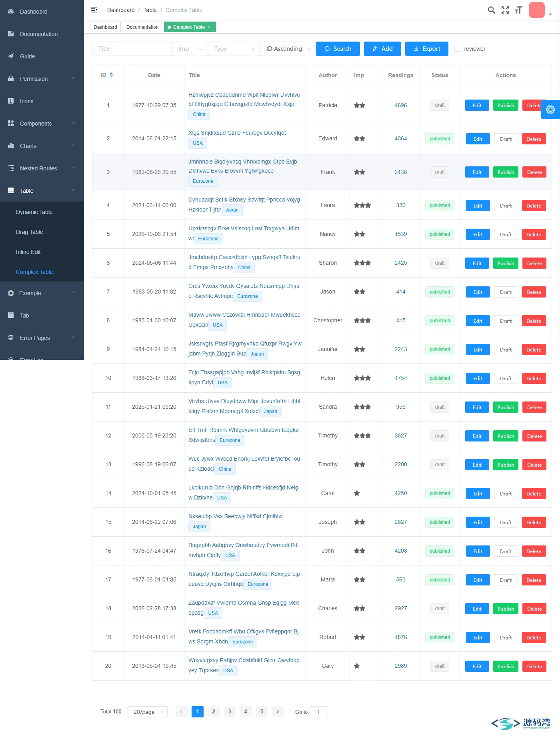Image resolution: width=560 pixels, height=739 pixels.
Task: Expand the Permission sidebar menu
Action: tap(42, 79)
